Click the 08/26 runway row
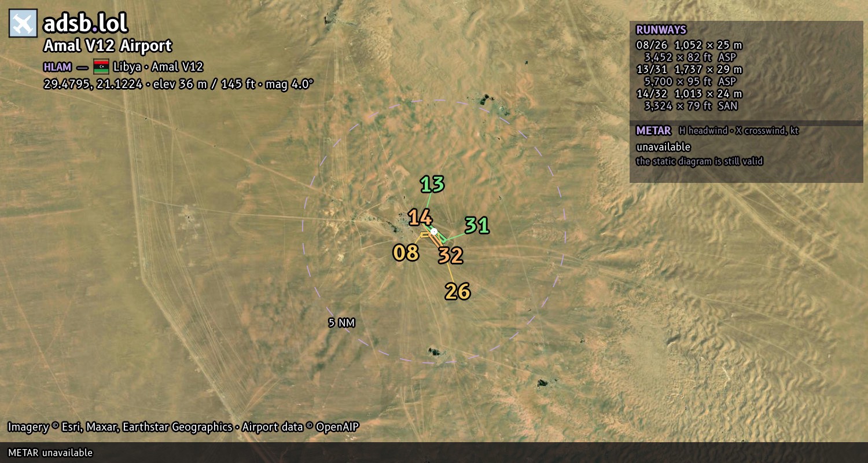 689,45
